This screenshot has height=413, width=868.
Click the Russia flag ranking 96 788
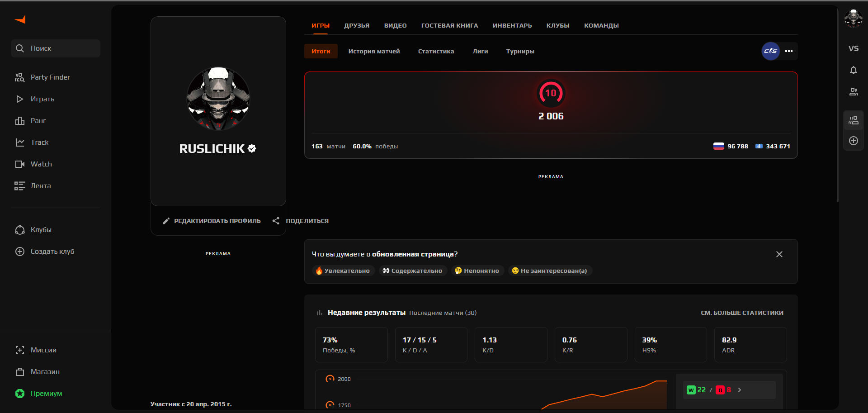(731, 146)
